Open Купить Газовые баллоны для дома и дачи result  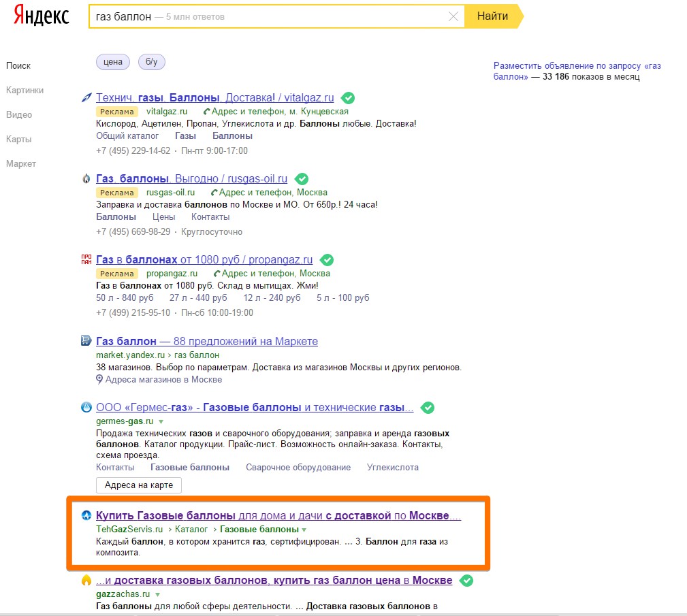pyautogui.click(x=278, y=515)
